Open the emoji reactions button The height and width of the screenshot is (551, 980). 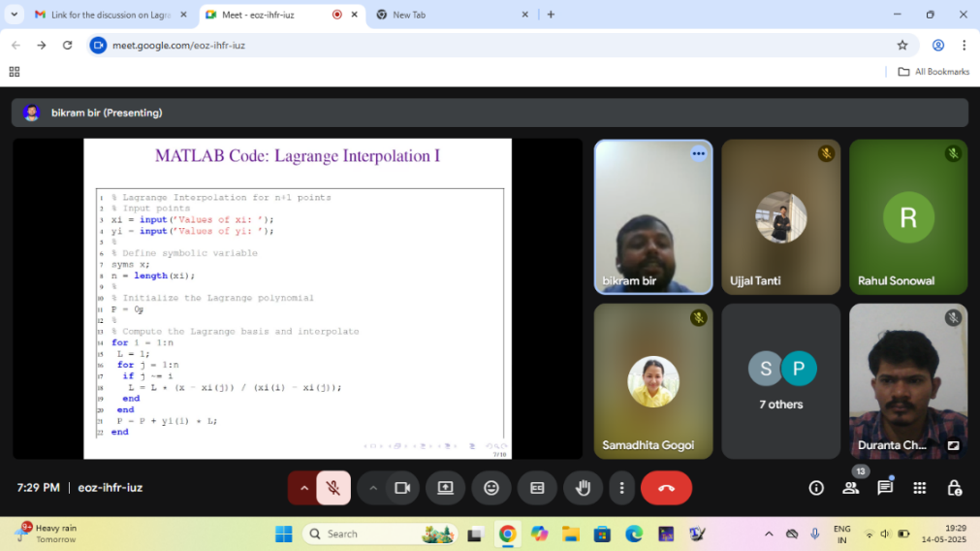point(491,488)
